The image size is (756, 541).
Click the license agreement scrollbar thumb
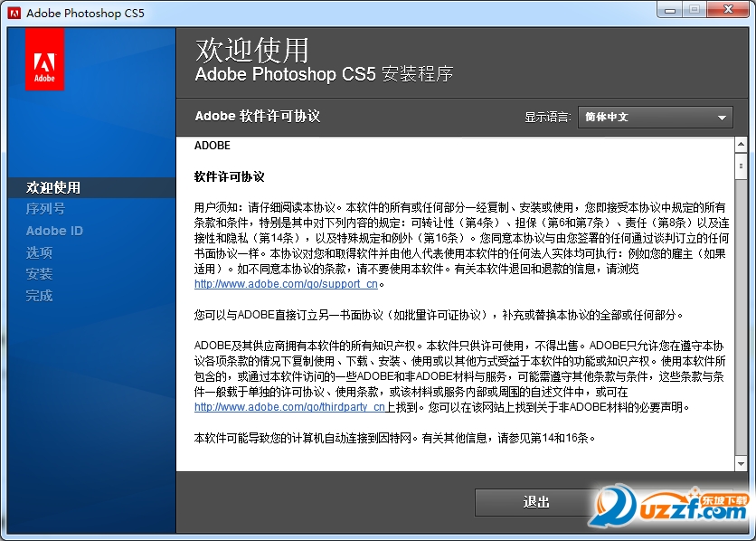click(741, 166)
